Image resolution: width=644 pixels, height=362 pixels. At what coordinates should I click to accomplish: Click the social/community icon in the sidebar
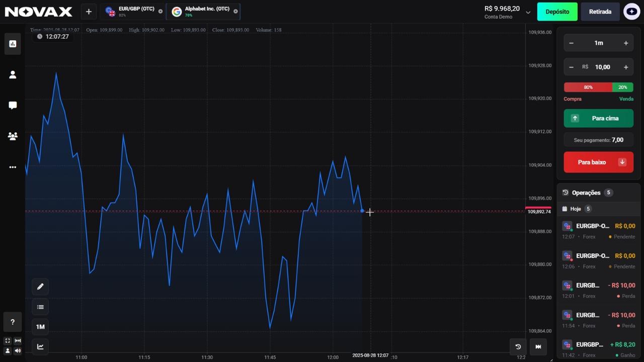pyautogui.click(x=13, y=136)
